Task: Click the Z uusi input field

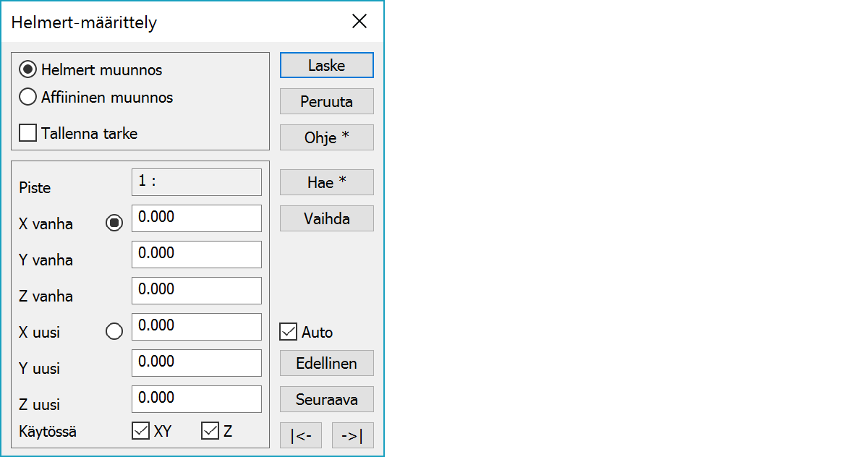Action: (196, 399)
